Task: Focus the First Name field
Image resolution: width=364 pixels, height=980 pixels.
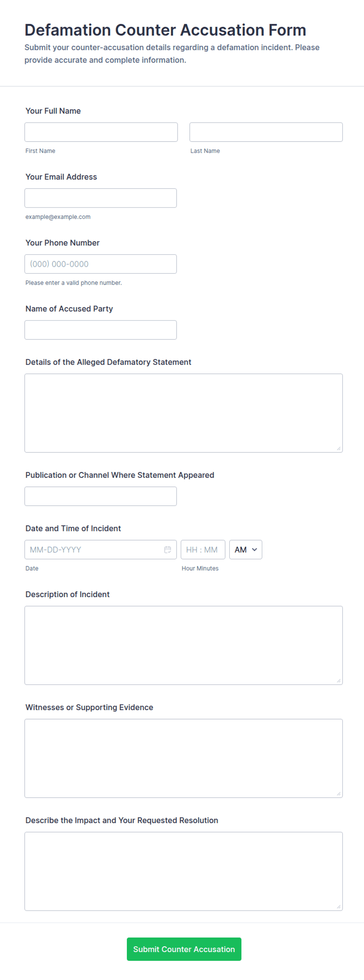Action: click(x=101, y=132)
